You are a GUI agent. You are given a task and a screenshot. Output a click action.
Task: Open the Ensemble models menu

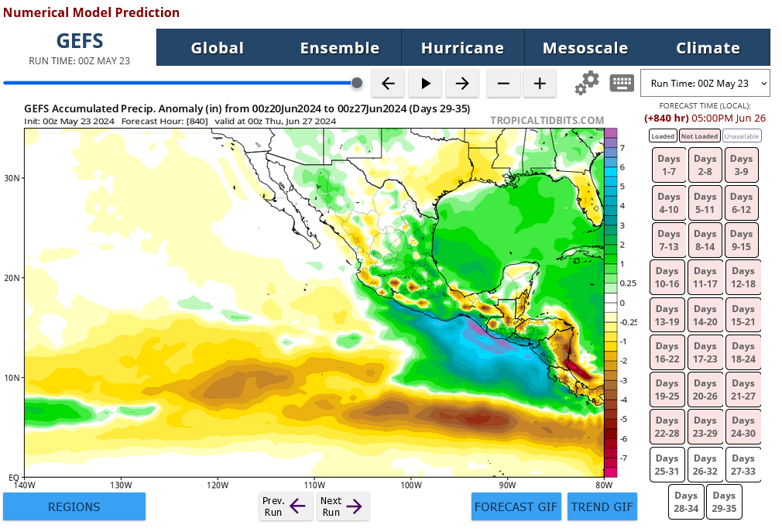pos(340,48)
